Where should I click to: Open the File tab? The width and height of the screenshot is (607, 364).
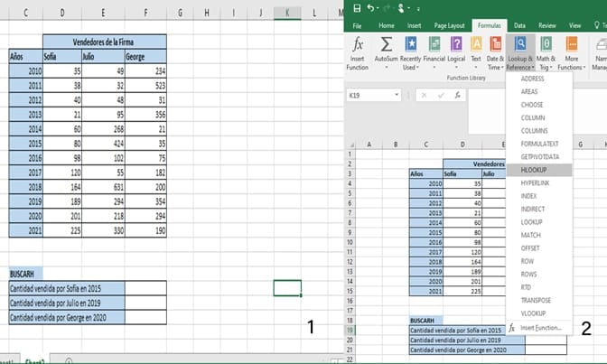click(357, 25)
